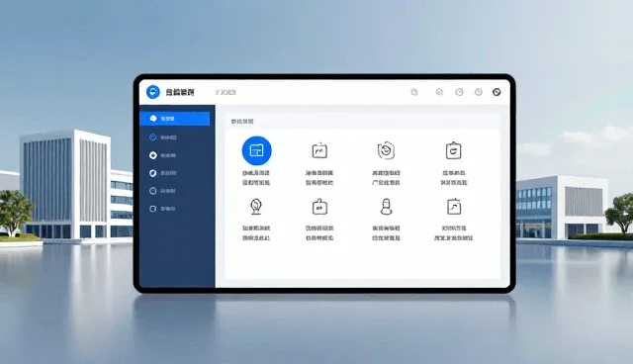Screen dimensions: 633x364
Task: Click the blue circular window-layout icon
Action: coord(257,151)
